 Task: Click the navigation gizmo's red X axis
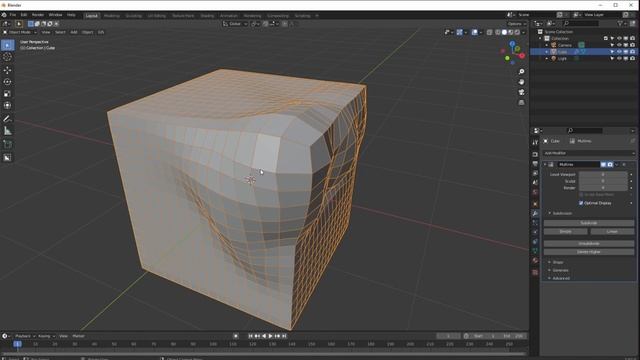(522, 56)
